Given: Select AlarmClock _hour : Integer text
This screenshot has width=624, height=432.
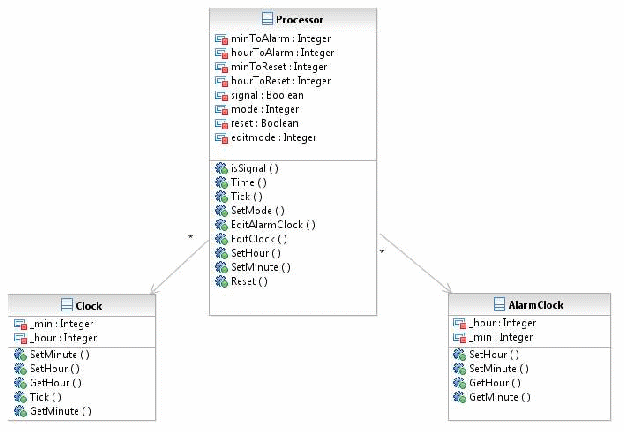Looking at the screenshot, I should click(503, 323).
